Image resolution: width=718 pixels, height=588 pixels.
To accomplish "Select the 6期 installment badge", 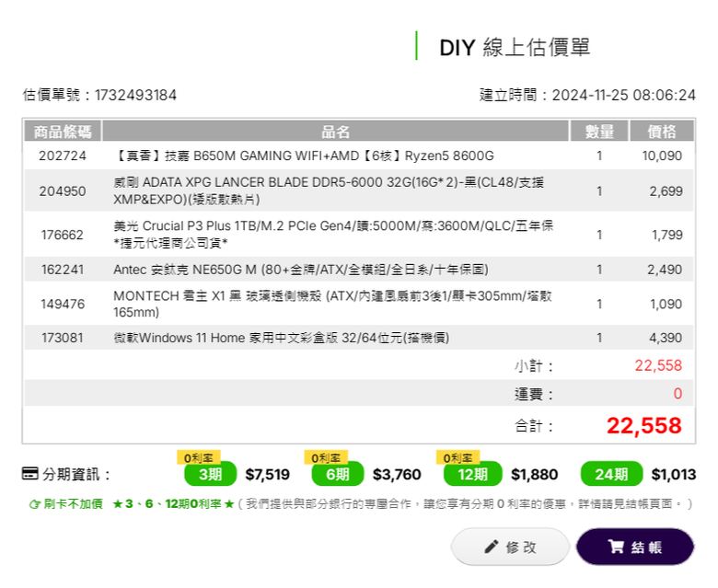I will (338, 474).
